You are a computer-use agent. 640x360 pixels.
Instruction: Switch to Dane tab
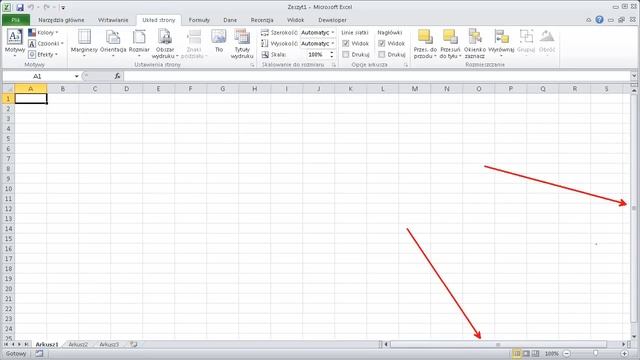pos(230,20)
